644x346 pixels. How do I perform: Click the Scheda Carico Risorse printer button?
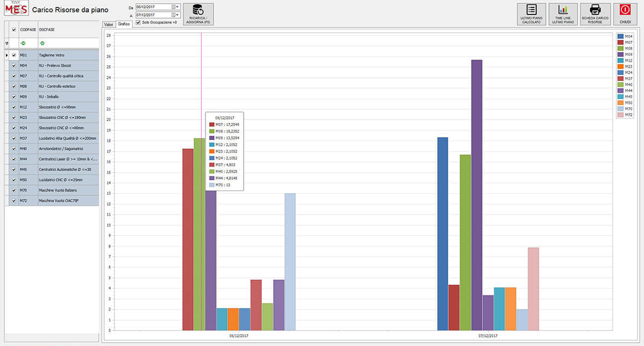click(x=595, y=14)
